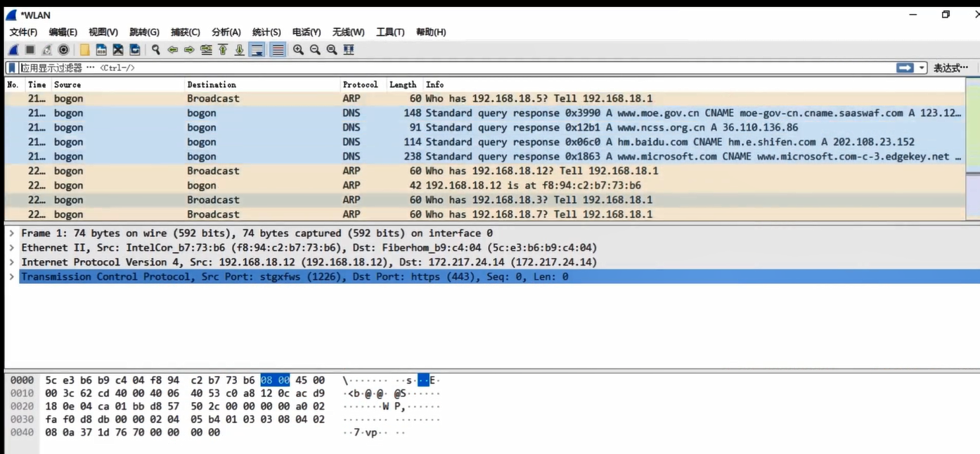The width and height of the screenshot is (980, 454).
Task: Click hex dump offset row 0010
Action: coord(22,394)
